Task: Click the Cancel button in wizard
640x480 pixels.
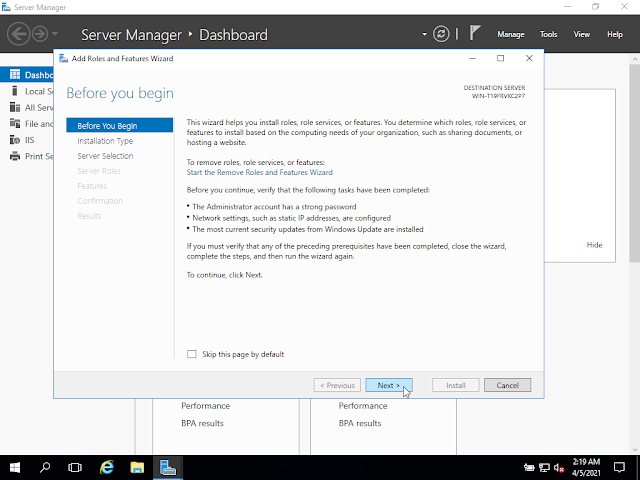Action: pos(507,385)
